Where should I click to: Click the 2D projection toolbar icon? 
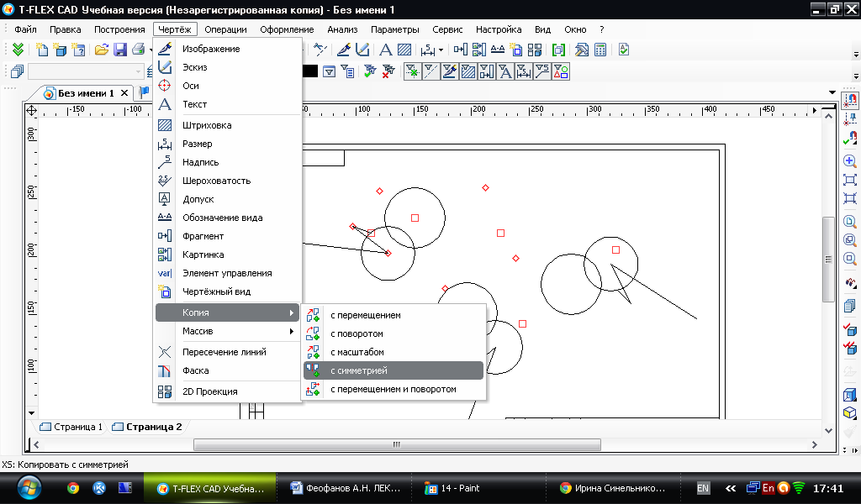(534, 50)
